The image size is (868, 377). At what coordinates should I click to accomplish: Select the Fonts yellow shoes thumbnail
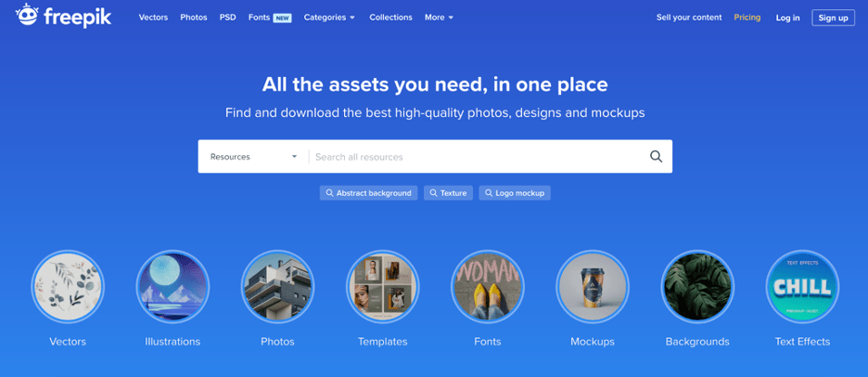coord(487,287)
